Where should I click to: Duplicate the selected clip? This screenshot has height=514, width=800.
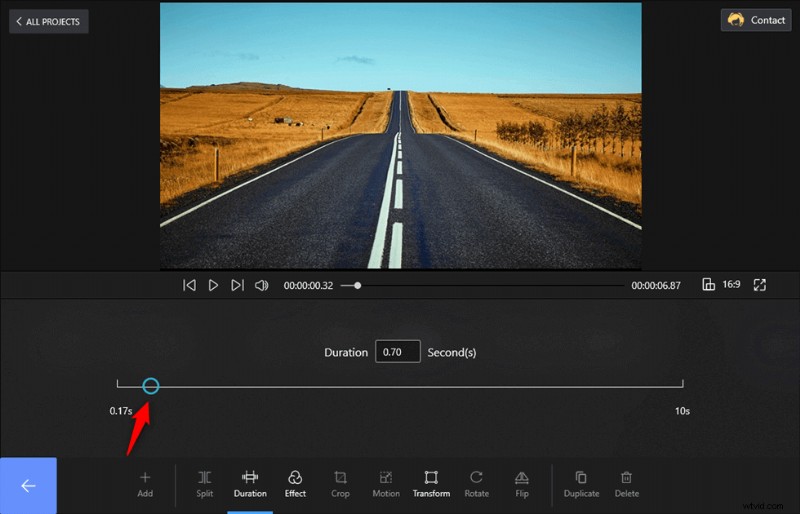tap(581, 484)
